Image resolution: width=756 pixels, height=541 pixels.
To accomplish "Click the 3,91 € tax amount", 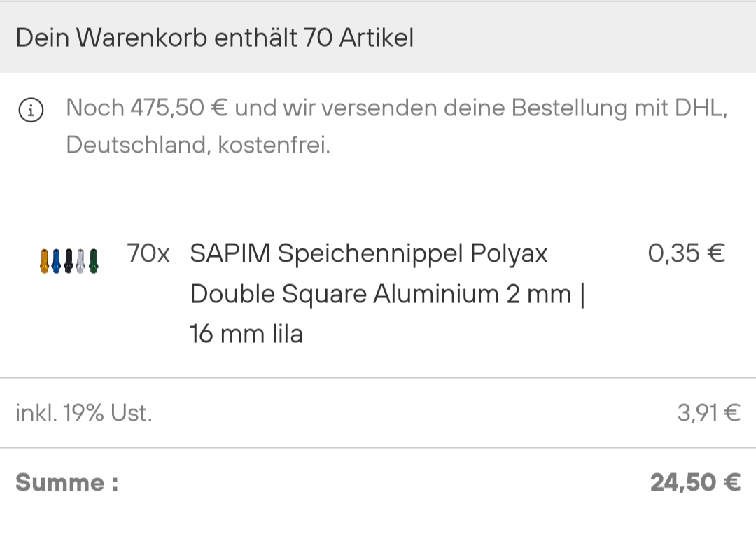I will pos(708,413).
